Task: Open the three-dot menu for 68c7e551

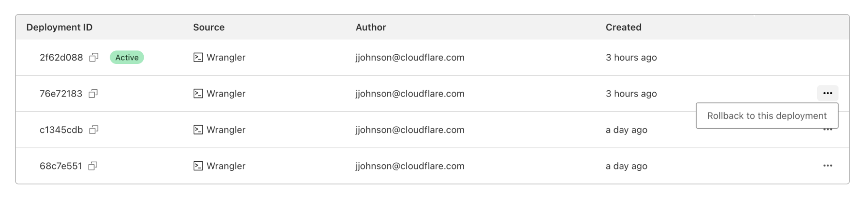Action: coord(828,166)
